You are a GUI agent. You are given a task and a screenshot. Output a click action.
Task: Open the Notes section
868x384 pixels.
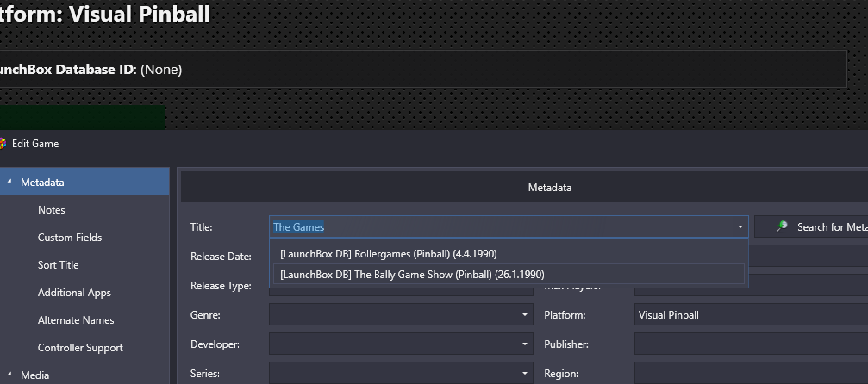click(52, 210)
